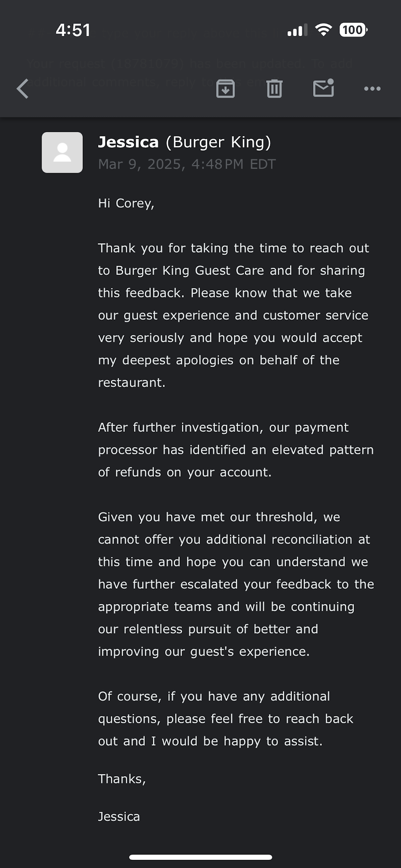The height and width of the screenshot is (868, 401).
Task: Tap the 'Hi Corey,' greeting line
Action: (x=126, y=203)
